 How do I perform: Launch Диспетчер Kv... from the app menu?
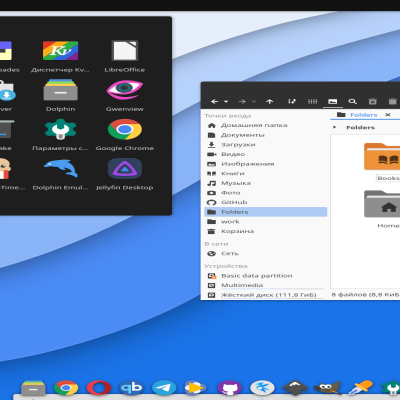[x=60, y=57]
